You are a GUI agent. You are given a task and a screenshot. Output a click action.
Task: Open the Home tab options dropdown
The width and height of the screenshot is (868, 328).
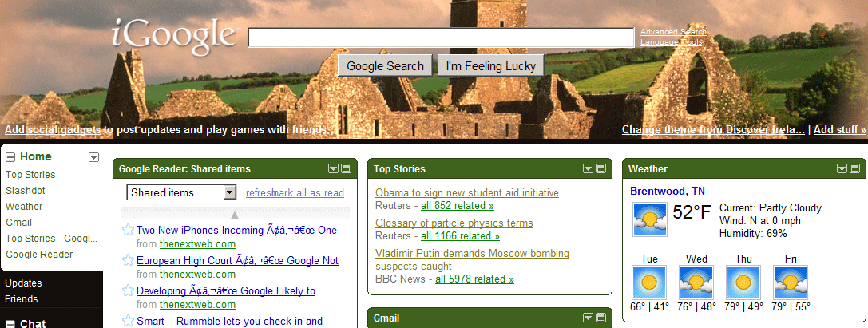(94, 158)
